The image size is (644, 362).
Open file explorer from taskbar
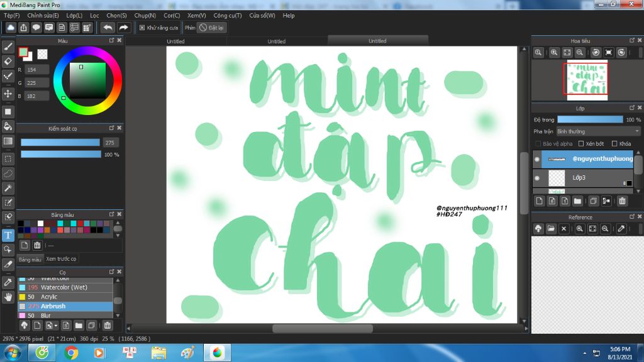[158, 353]
